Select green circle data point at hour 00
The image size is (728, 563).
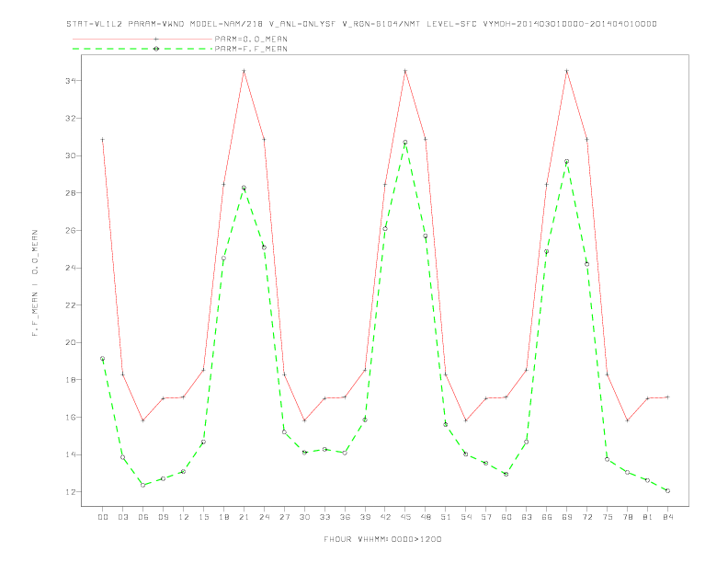103,359
